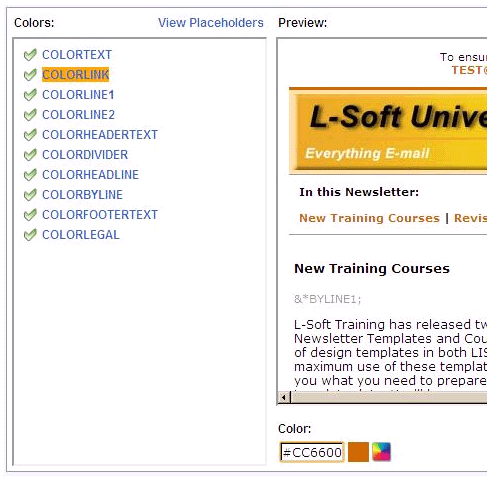Click the checkmark icon beside COLORTEXT

(30, 55)
